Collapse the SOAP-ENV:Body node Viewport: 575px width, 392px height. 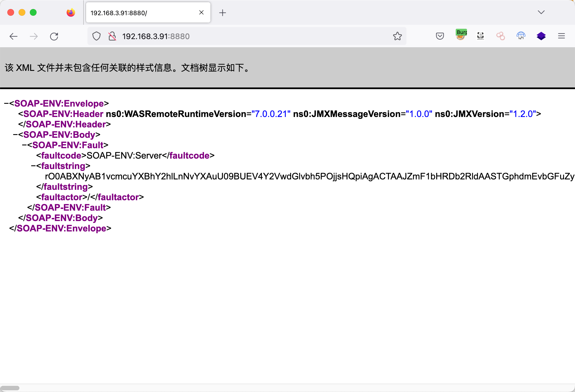pyautogui.click(x=15, y=135)
